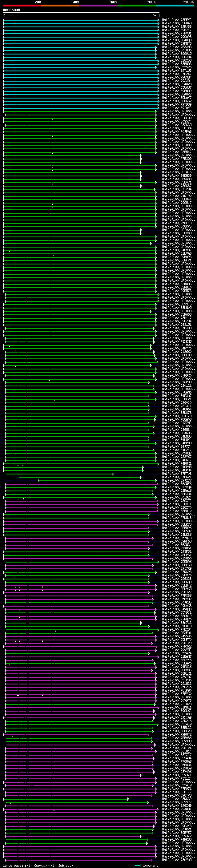Click the BB905045 query identifier

tap(11, 10)
